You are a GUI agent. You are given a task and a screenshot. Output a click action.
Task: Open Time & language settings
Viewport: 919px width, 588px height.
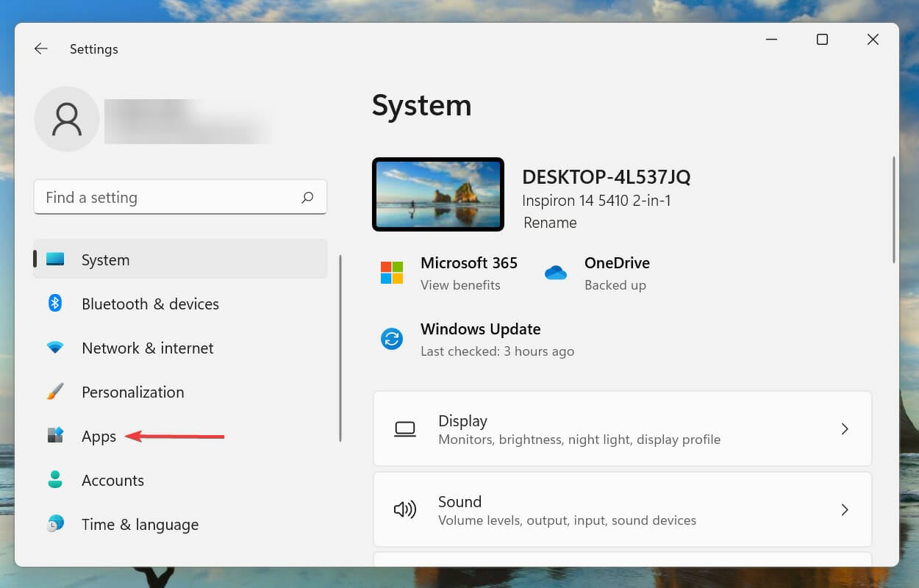tap(140, 524)
